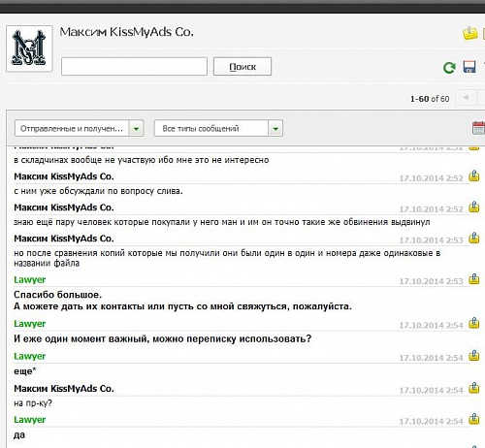The height and width of the screenshot is (448, 485).
Task: Click sender Максим KissMyAds Co. above 'на пр-ку?'
Action: [x=64, y=388]
